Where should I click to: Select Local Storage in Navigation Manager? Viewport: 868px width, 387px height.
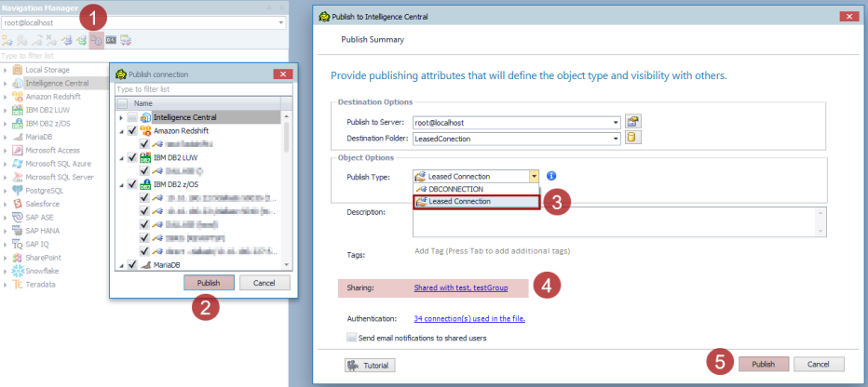47,70
